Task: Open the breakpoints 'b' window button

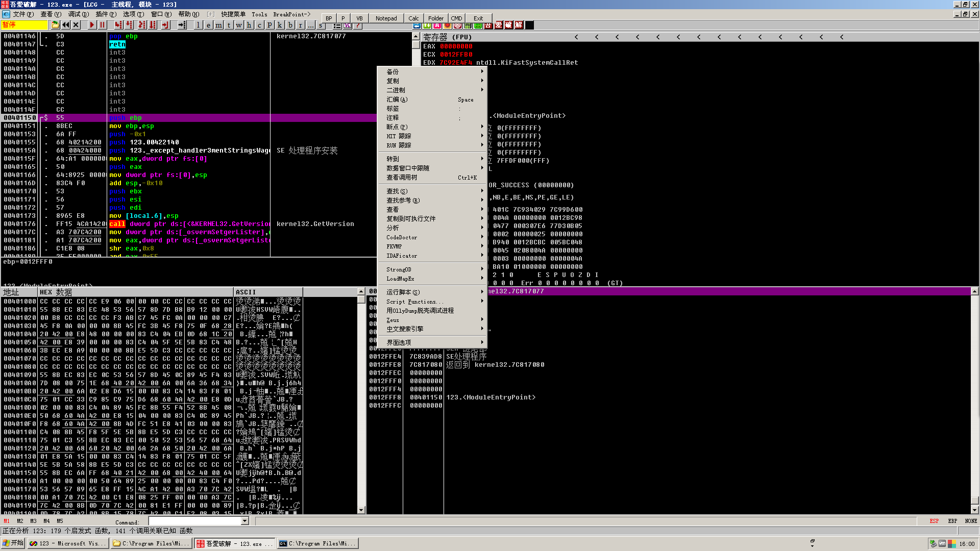Action: (290, 25)
